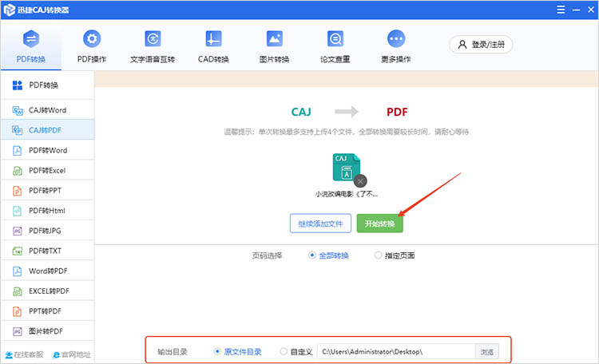
Task: Select the uploaded CAJ file thumbnail
Action: [x=347, y=168]
